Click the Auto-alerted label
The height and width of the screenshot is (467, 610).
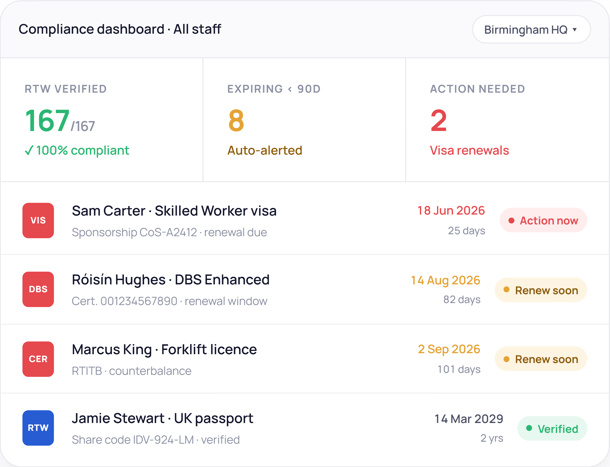[x=265, y=150]
